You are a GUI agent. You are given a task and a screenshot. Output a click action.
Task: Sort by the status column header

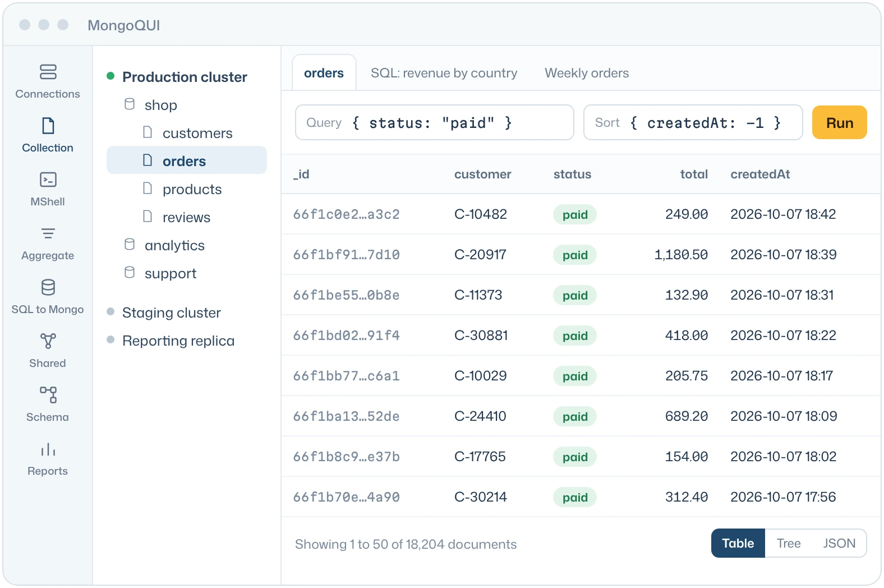pyautogui.click(x=573, y=174)
